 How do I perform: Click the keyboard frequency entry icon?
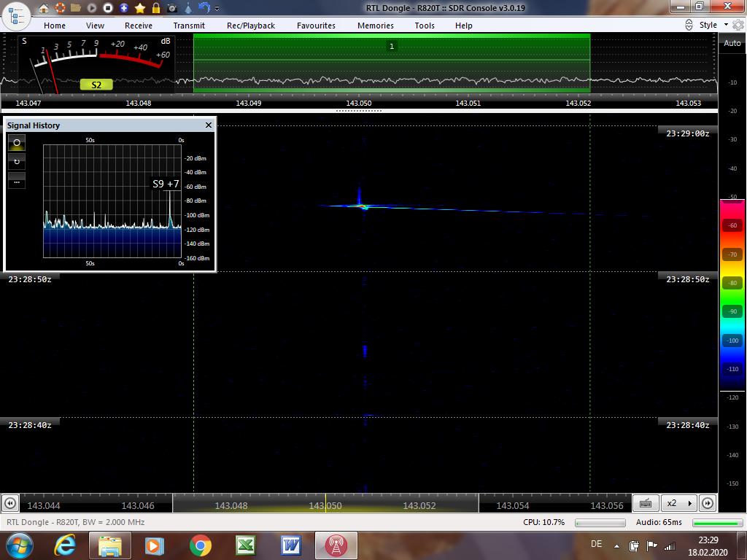tap(646, 503)
